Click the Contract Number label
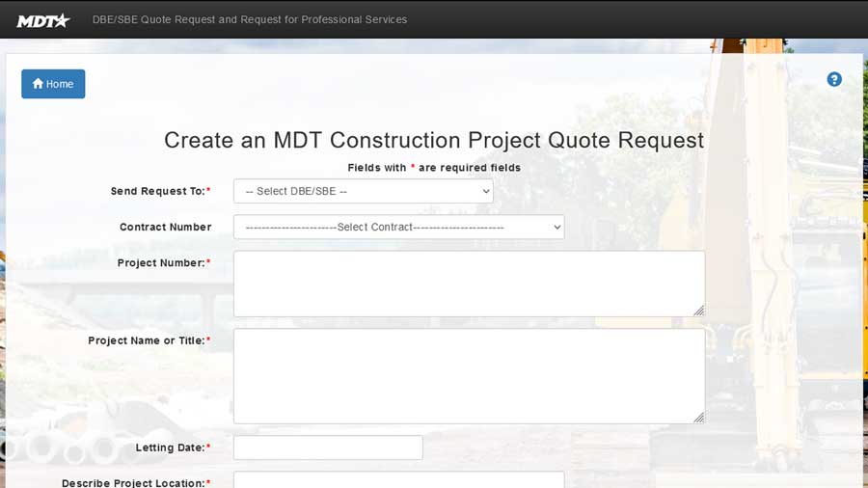This screenshot has width=868, height=488. tap(165, 228)
